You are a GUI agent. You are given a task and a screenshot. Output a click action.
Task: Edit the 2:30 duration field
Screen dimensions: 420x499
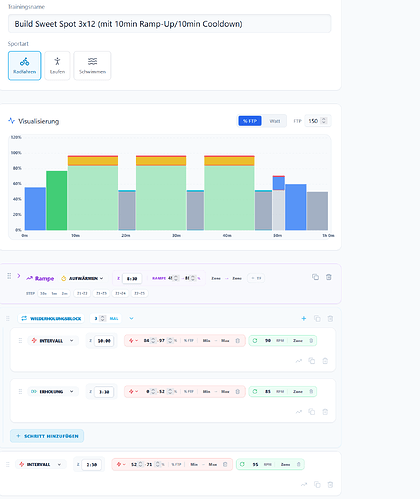(x=91, y=464)
